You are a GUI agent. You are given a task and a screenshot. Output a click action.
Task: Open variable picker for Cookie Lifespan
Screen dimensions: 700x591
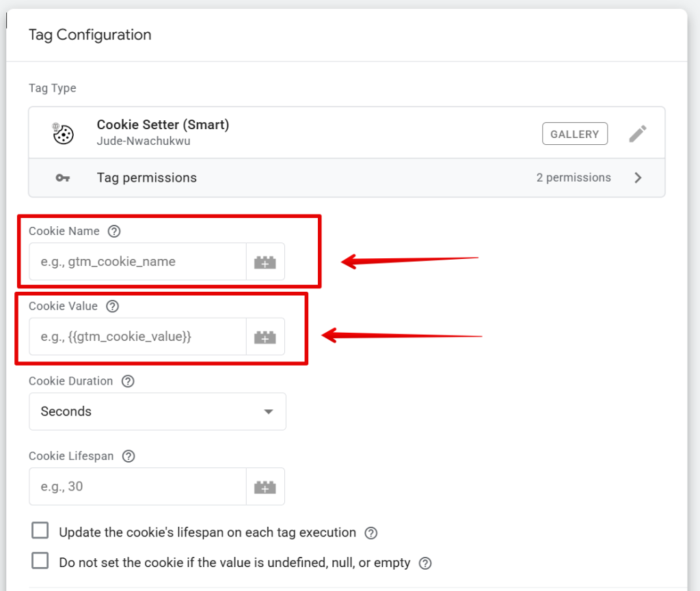tap(265, 486)
